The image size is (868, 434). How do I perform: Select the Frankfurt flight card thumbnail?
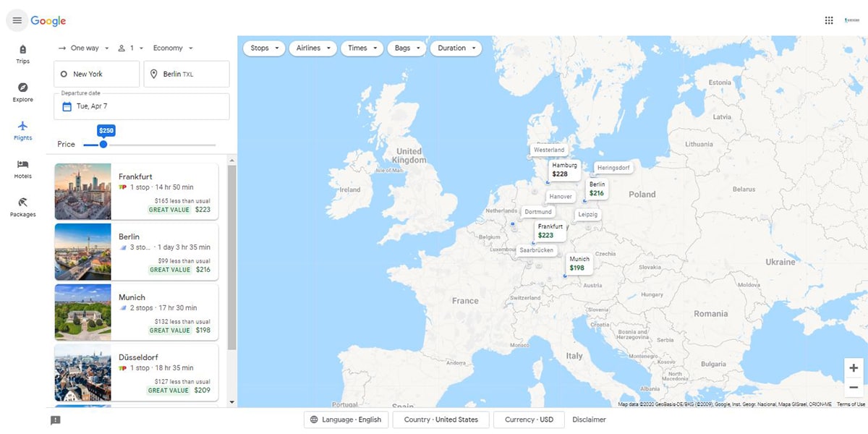[82, 192]
